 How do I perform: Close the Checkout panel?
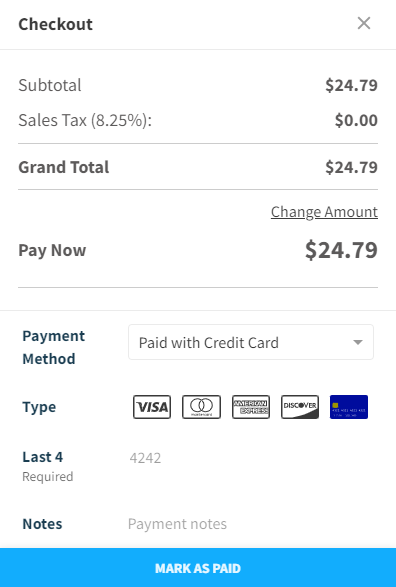pos(364,23)
